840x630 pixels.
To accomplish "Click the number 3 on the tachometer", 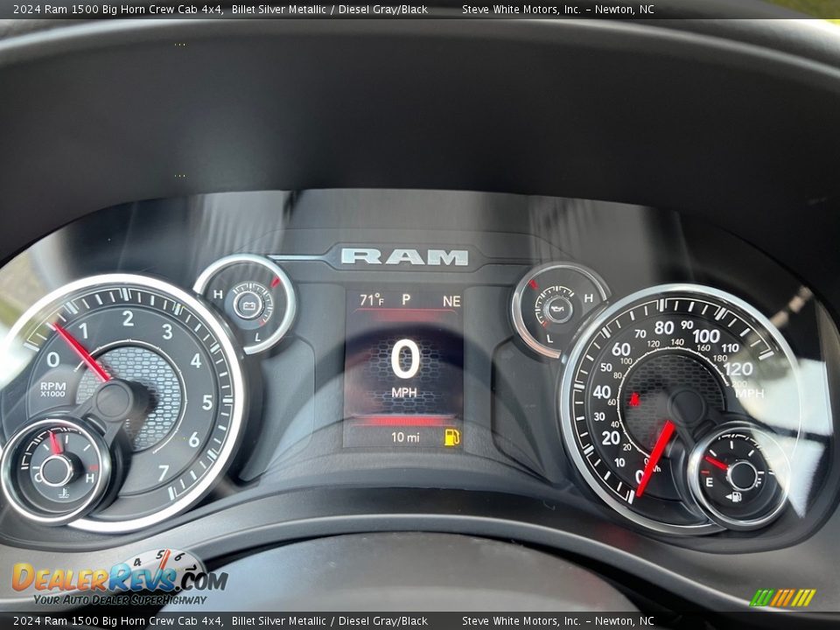I will tap(167, 332).
